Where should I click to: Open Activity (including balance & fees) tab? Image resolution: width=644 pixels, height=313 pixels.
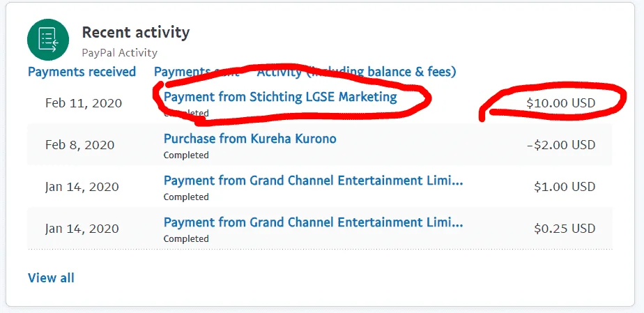click(x=357, y=72)
